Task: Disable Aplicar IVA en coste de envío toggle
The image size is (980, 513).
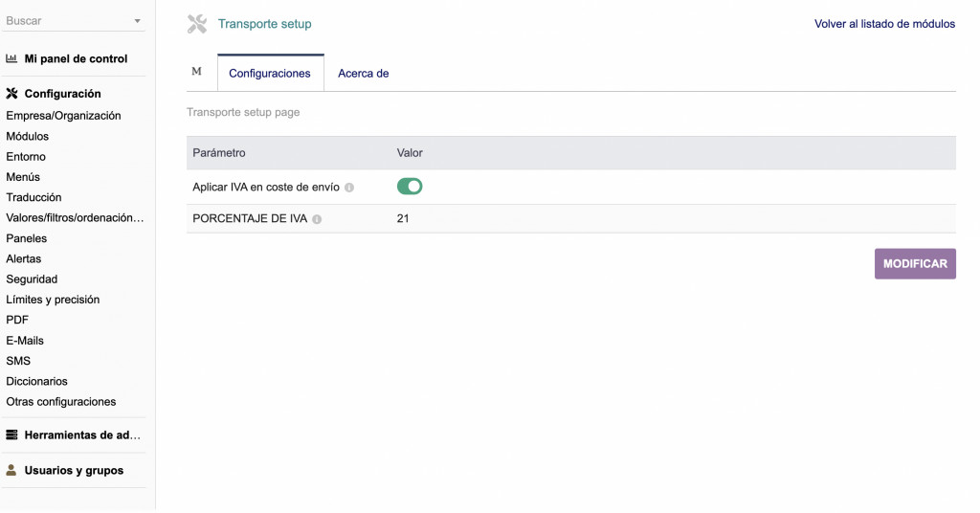Action: click(410, 187)
